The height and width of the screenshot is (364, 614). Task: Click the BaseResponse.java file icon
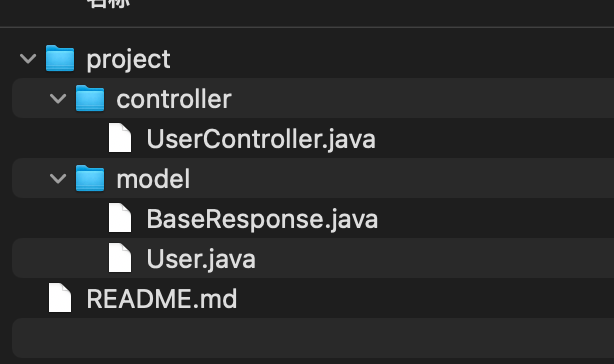(x=120, y=218)
